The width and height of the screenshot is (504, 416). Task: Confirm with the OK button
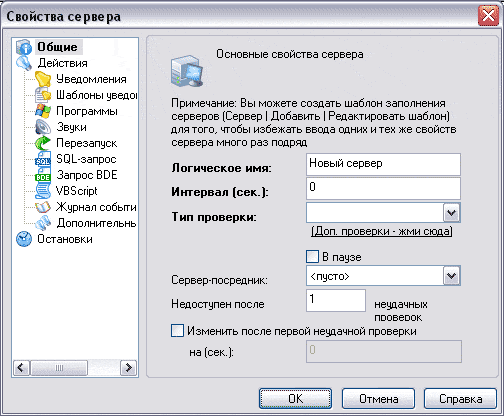(x=295, y=399)
